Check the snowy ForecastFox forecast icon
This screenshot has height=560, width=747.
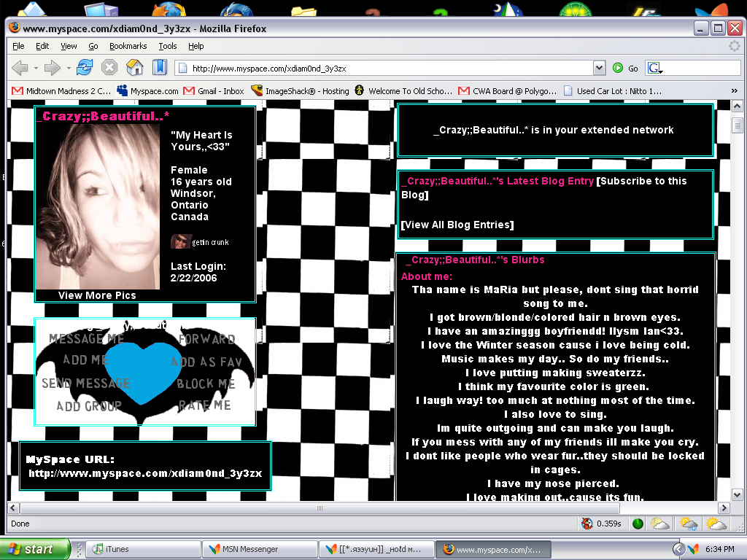[x=689, y=524]
